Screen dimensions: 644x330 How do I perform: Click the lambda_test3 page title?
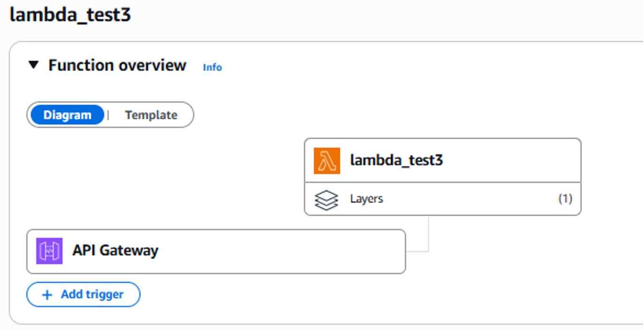coord(70,15)
